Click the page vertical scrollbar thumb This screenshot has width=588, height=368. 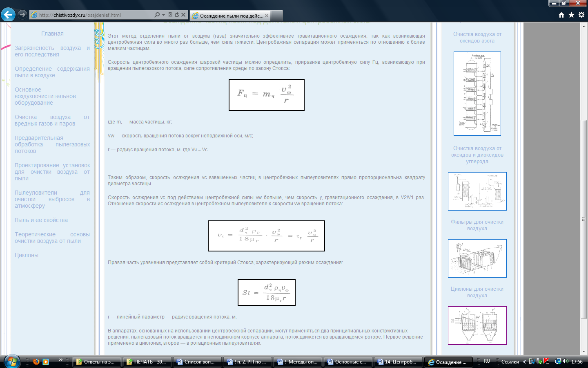pos(584,219)
